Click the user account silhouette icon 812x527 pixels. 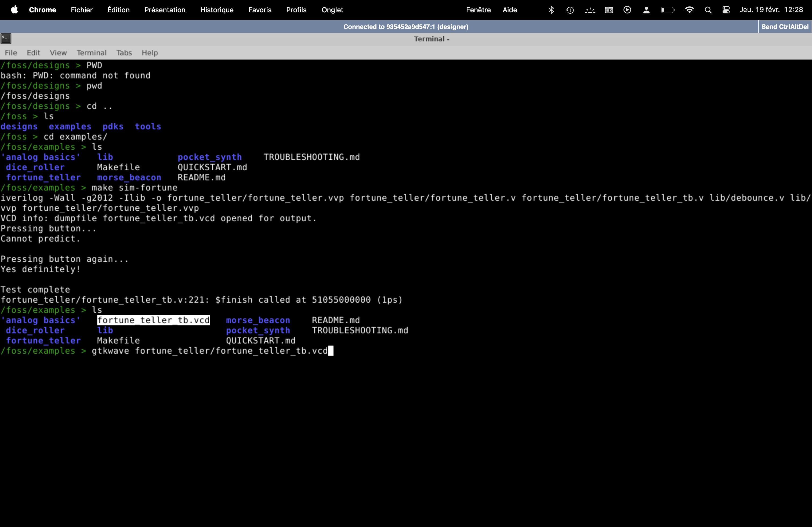click(x=646, y=10)
